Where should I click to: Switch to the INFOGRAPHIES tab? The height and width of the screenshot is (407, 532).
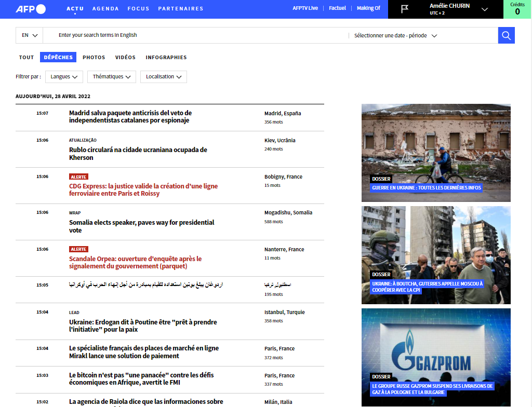click(x=166, y=57)
